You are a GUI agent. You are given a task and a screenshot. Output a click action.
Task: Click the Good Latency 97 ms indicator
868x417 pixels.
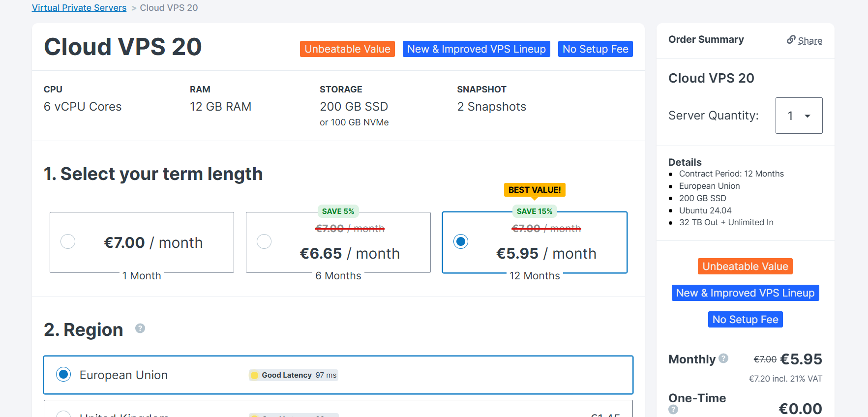click(294, 375)
